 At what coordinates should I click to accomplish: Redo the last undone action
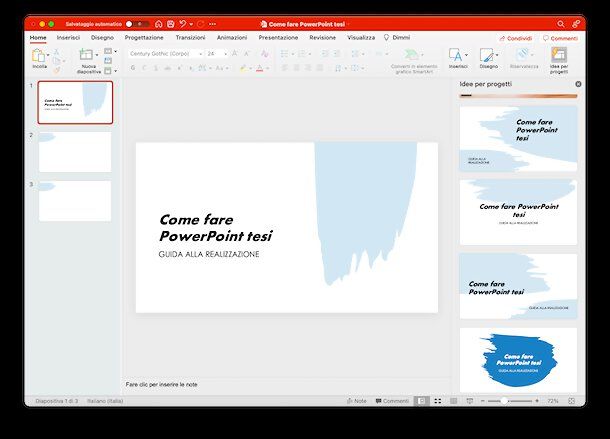(201, 24)
